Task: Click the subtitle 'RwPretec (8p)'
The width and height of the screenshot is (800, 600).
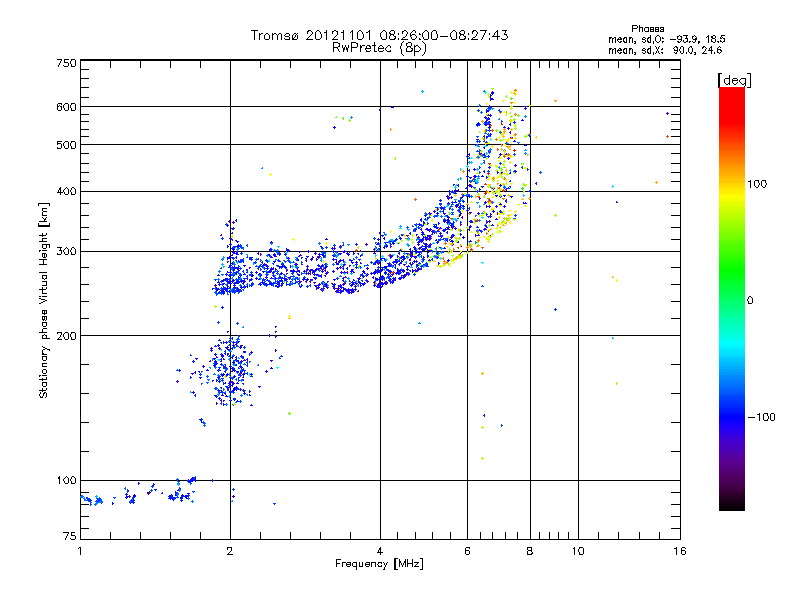Action: tap(379, 48)
